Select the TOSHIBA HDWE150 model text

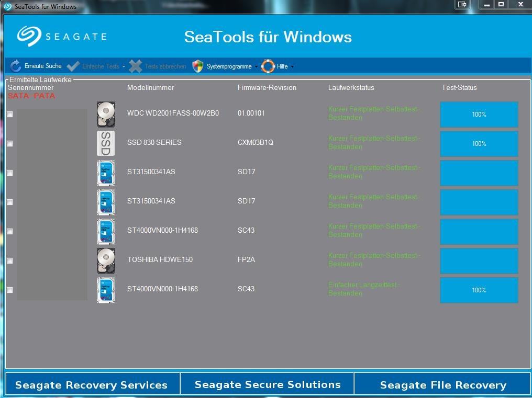tap(160, 260)
